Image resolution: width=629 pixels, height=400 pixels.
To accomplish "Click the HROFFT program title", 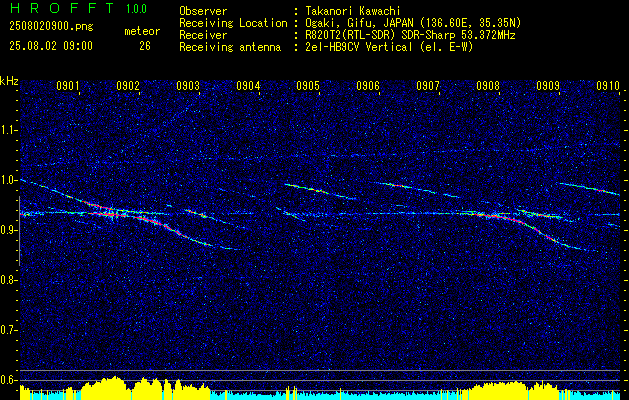I will (62, 8).
